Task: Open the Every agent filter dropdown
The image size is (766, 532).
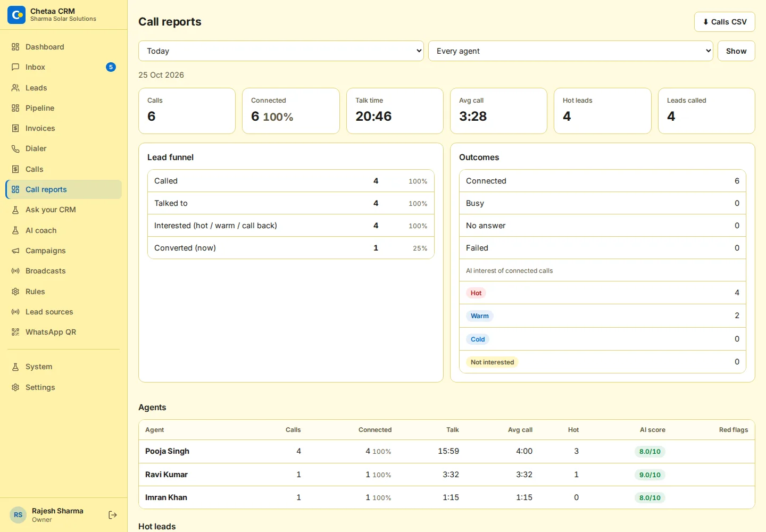Action: click(x=571, y=51)
